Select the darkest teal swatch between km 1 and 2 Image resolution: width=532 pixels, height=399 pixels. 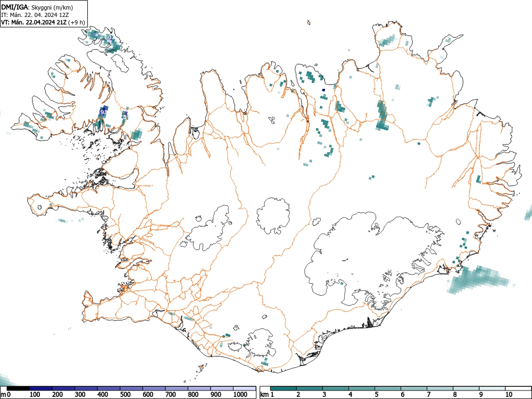(x=284, y=388)
